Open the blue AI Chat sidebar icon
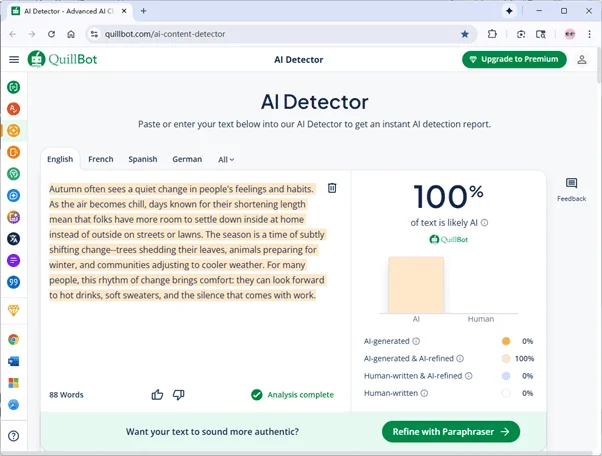The image size is (602, 456). pyautogui.click(x=13, y=196)
